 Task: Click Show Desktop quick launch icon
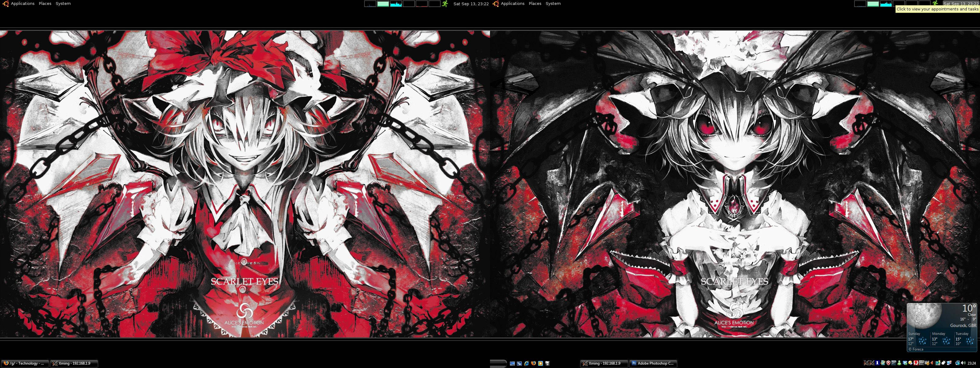click(512, 363)
